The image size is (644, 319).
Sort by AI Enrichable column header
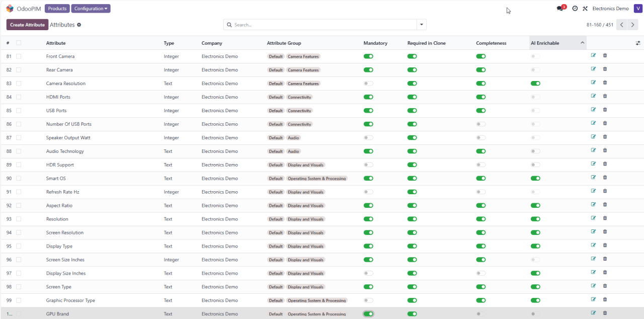click(x=545, y=43)
